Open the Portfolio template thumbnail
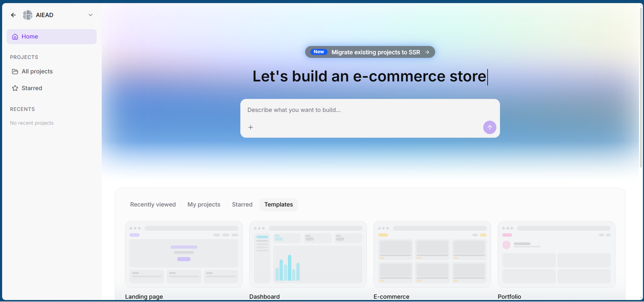This screenshot has width=644, height=302. [x=556, y=255]
